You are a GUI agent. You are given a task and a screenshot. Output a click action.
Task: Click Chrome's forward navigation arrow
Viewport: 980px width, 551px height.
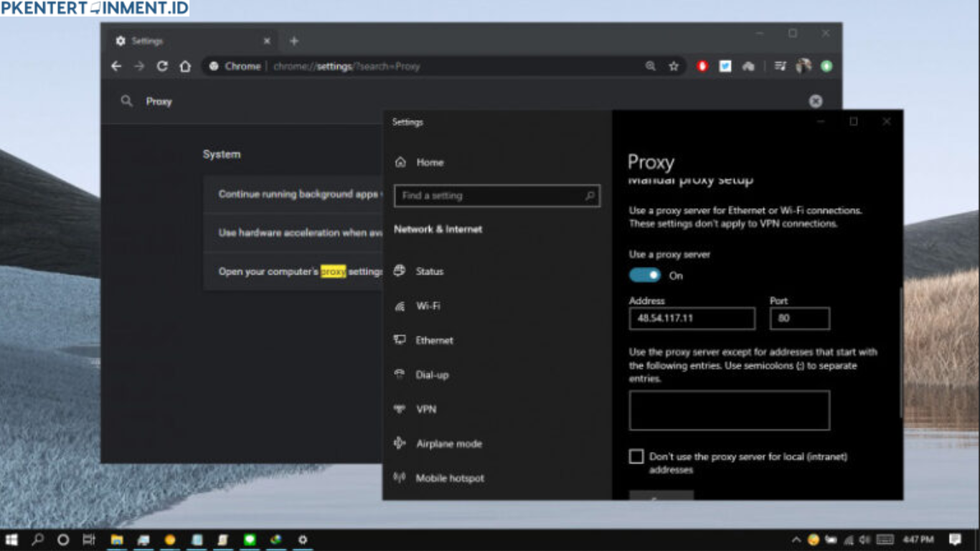[x=139, y=66]
